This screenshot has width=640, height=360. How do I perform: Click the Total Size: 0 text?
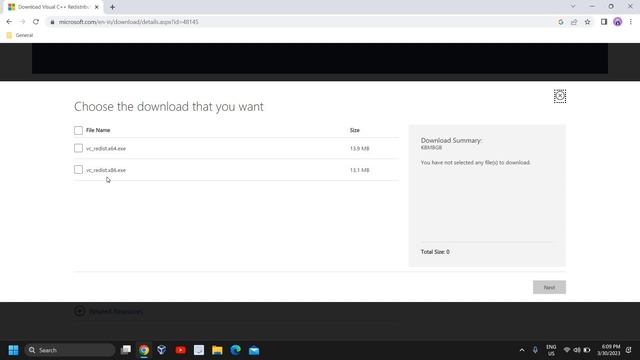coord(435,252)
